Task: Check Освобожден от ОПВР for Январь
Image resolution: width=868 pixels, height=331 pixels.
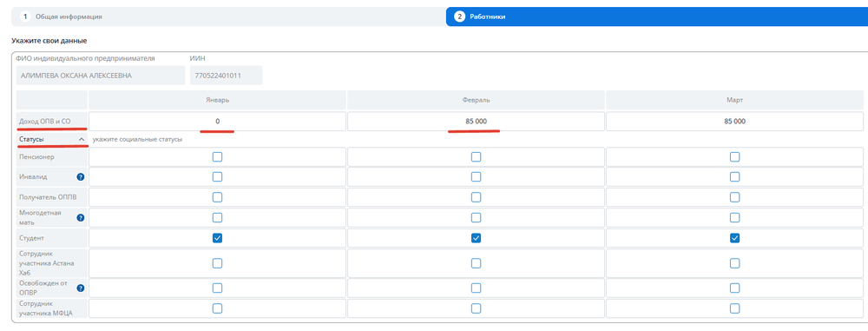Action: point(218,288)
